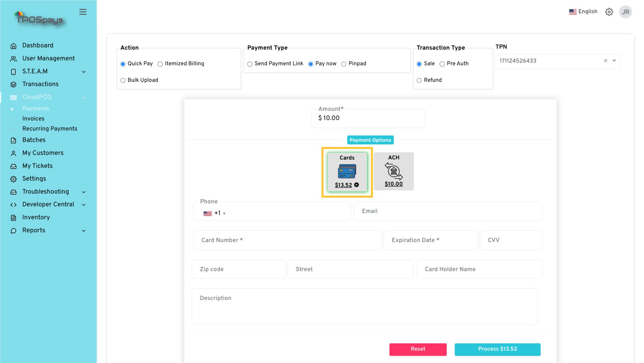The height and width of the screenshot is (363, 644).
Task: Choose the Refund transaction type
Action: click(419, 80)
